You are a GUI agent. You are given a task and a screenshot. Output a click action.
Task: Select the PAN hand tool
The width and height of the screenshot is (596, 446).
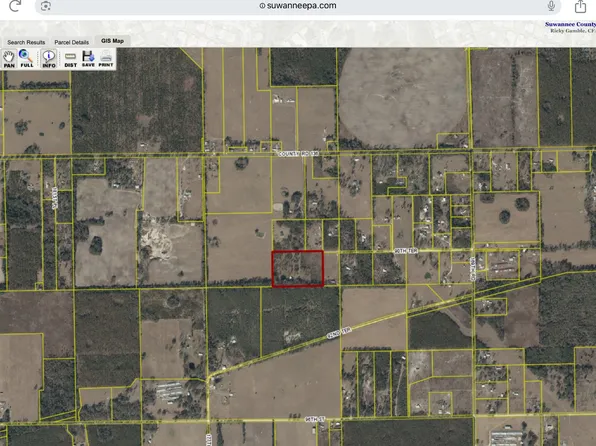click(9, 59)
